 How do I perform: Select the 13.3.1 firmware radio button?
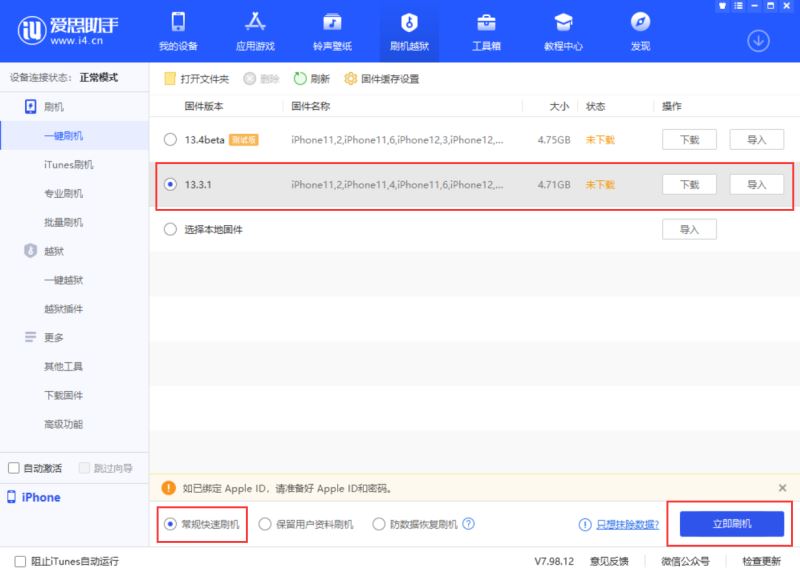(170, 184)
